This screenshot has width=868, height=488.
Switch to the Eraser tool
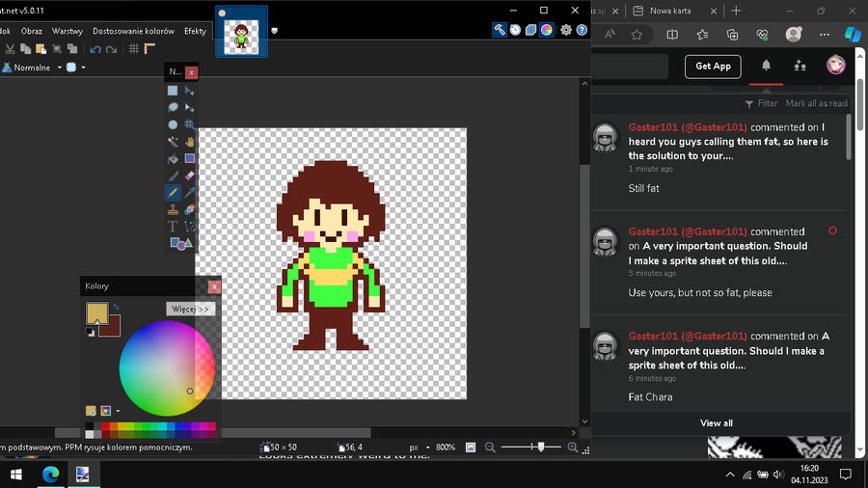coord(189,176)
